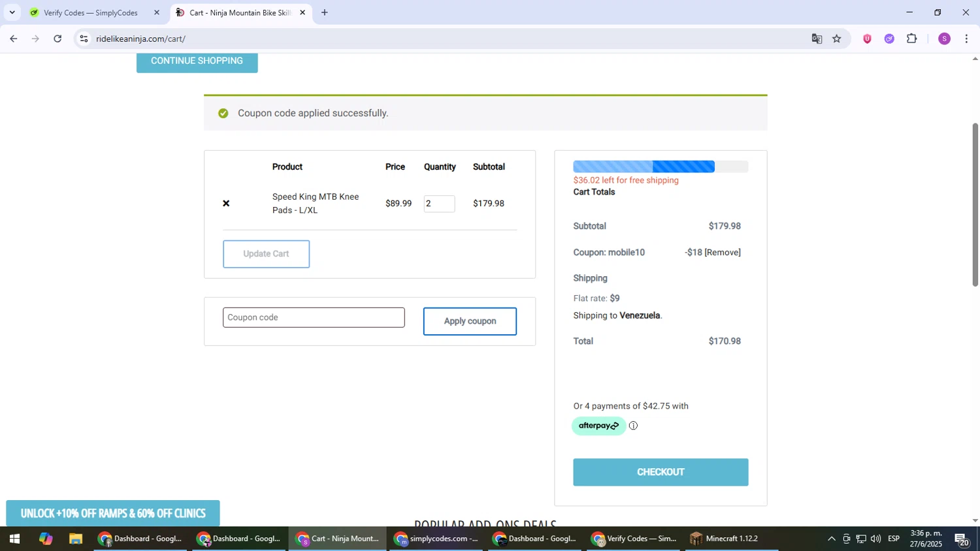Open the Chrome three-dot menu
Viewport: 980px width, 551px height.
coord(966,39)
